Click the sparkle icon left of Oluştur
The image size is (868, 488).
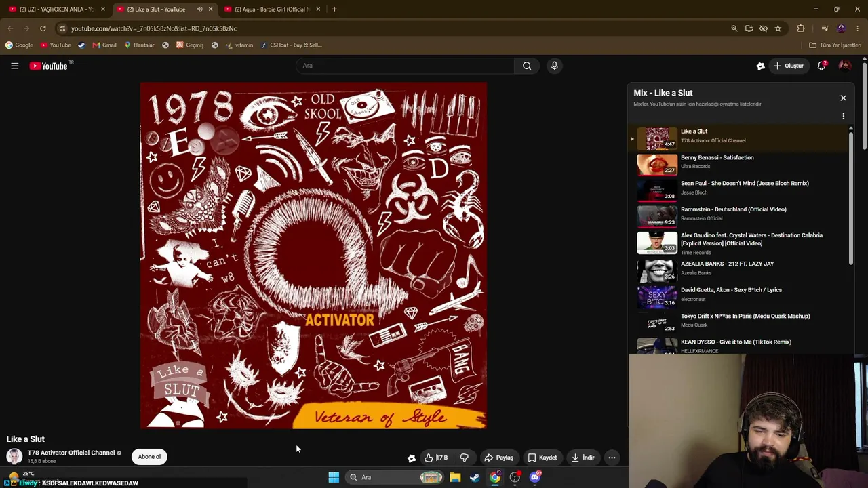point(760,66)
